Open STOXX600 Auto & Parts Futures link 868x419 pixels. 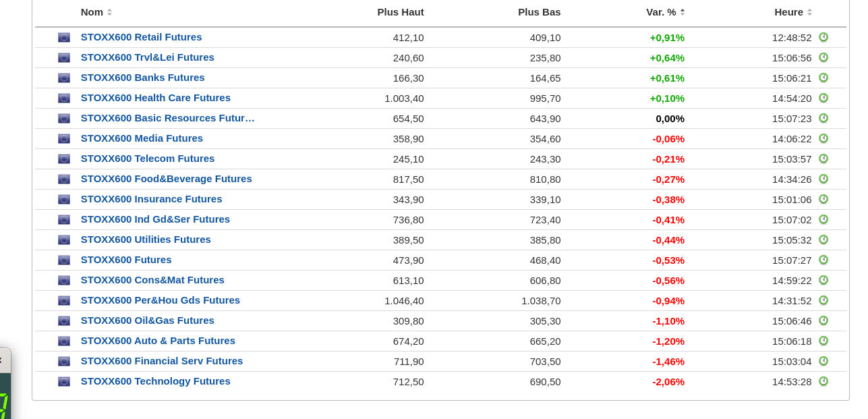coord(158,341)
